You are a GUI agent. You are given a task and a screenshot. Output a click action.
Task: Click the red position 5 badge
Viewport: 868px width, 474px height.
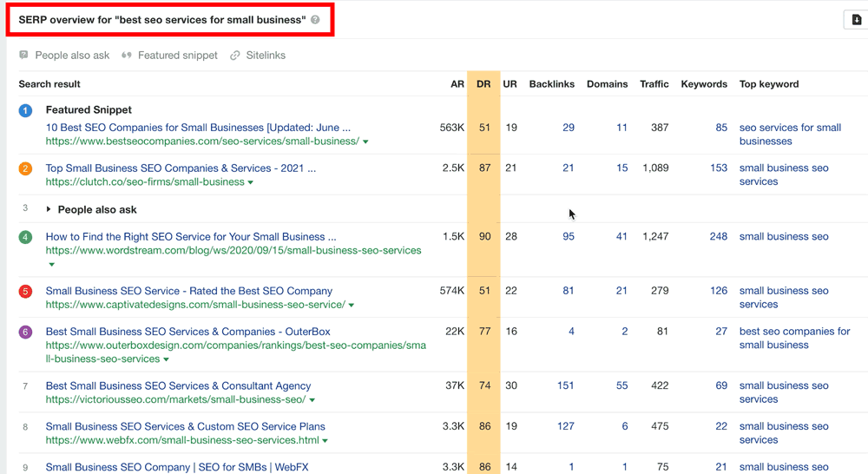tap(26, 291)
